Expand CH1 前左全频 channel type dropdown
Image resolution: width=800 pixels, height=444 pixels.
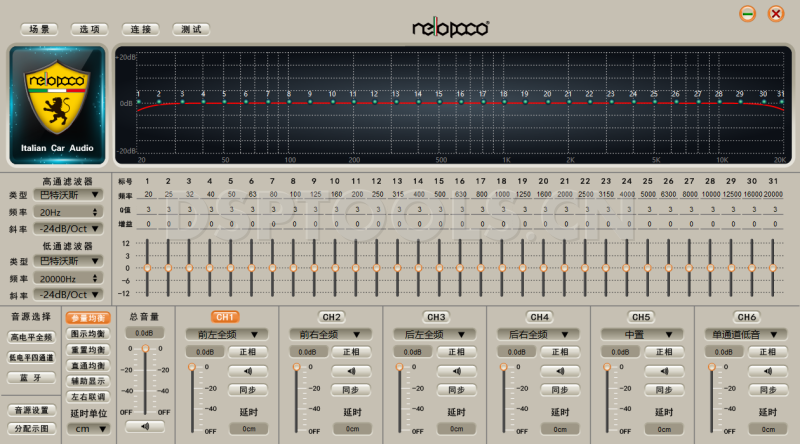coord(226,334)
